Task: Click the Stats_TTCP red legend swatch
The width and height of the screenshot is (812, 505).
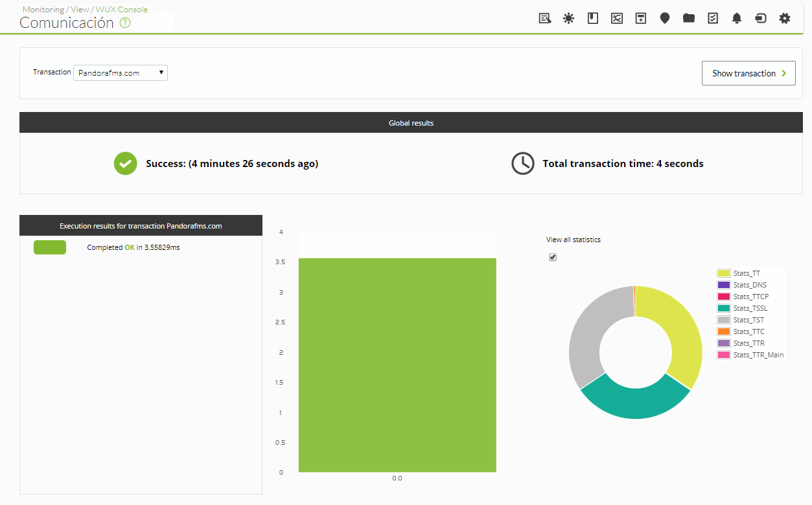Action: coord(724,297)
